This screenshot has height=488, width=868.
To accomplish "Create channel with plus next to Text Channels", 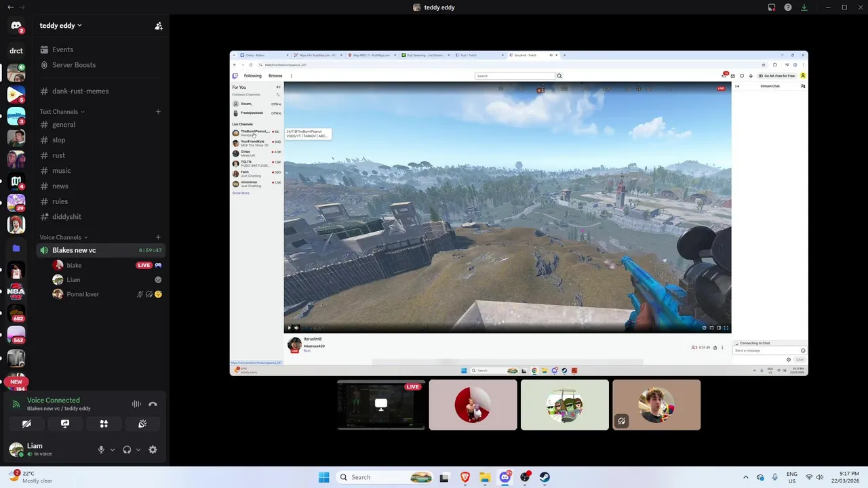I will click(158, 112).
